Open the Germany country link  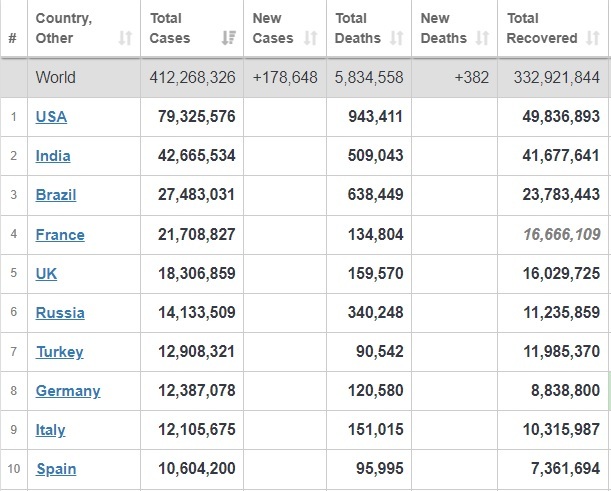pyautogui.click(x=68, y=391)
